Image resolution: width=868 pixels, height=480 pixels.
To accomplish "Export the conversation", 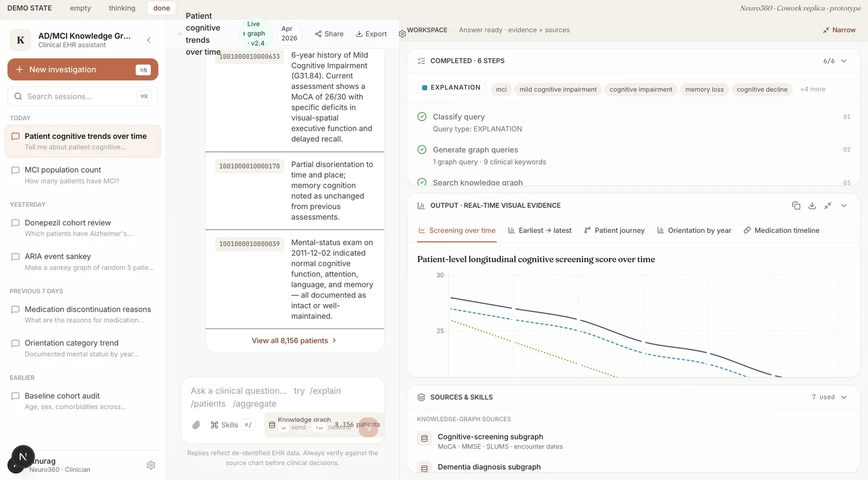I will coord(372,34).
